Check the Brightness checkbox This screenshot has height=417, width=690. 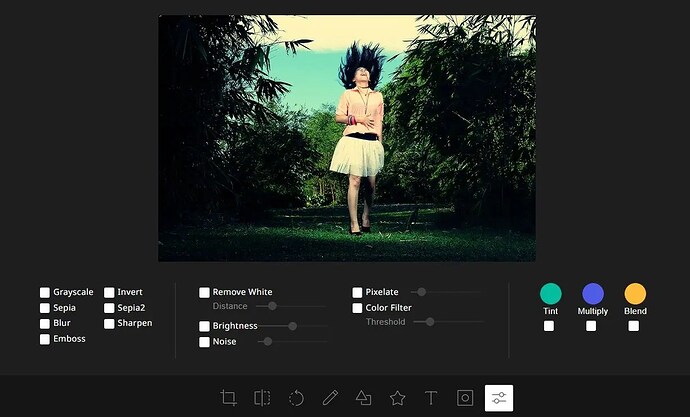point(204,326)
